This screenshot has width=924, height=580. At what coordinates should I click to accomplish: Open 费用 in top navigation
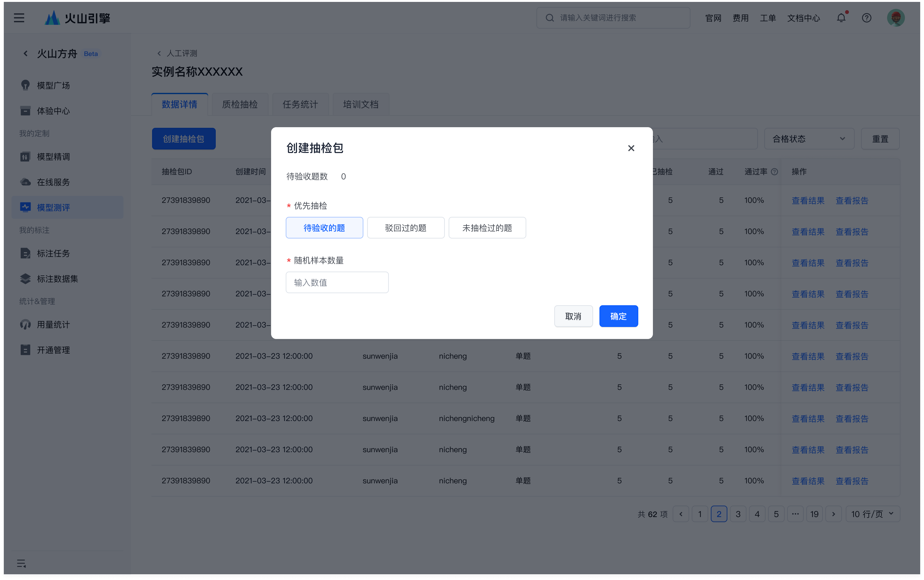click(741, 18)
